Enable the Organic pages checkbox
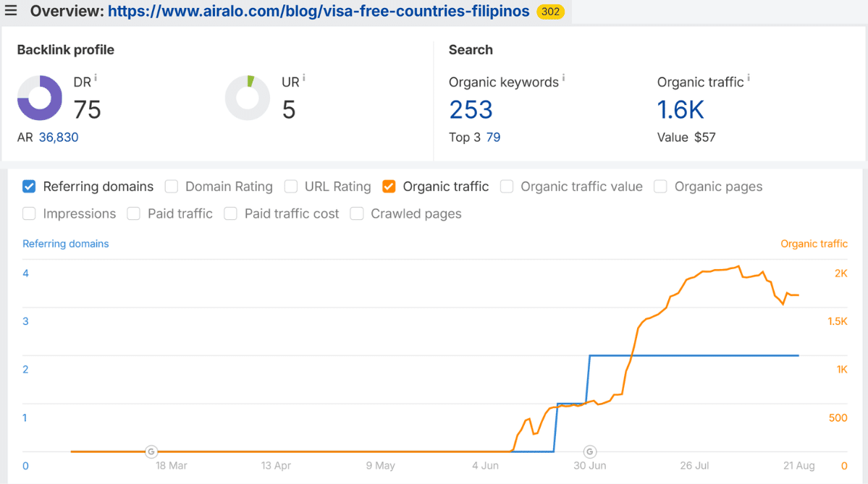868x484 pixels. 660,187
